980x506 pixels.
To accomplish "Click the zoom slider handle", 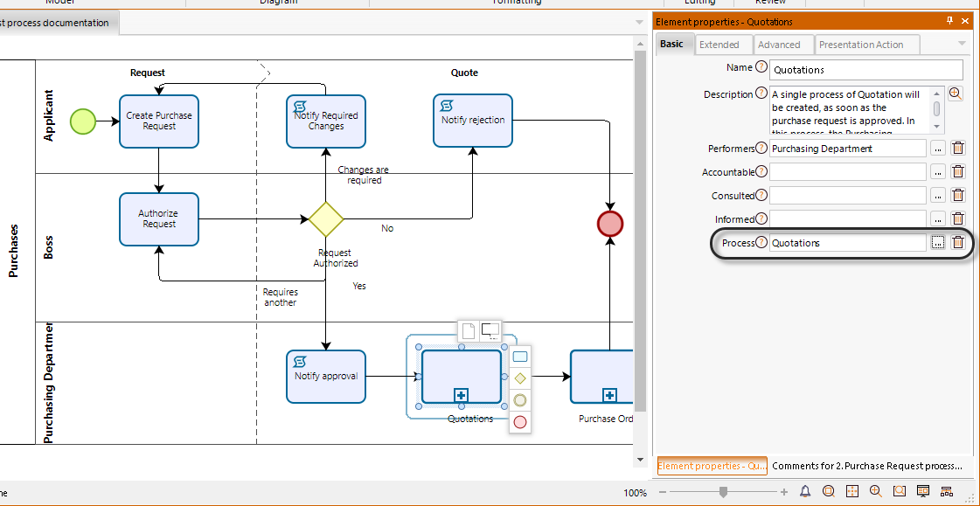I will point(723,492).
